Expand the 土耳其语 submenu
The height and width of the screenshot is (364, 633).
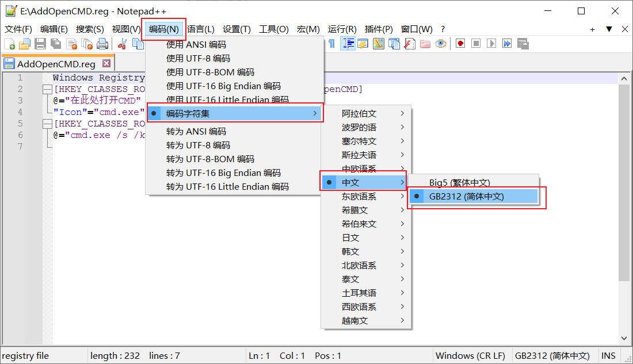coord(366,293)
